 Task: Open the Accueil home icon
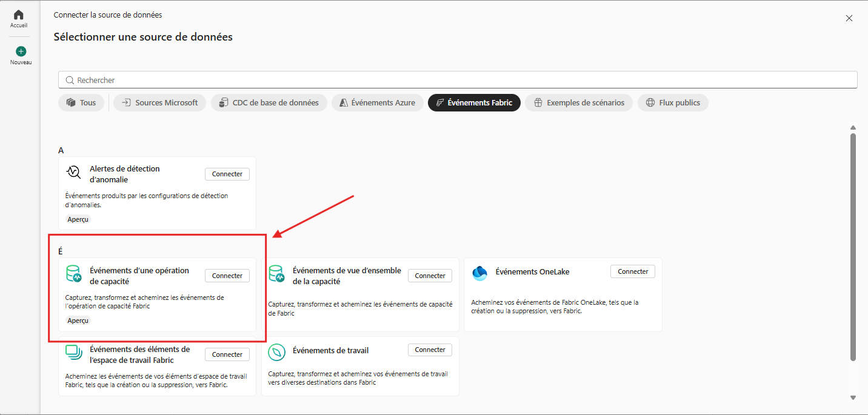19,15
